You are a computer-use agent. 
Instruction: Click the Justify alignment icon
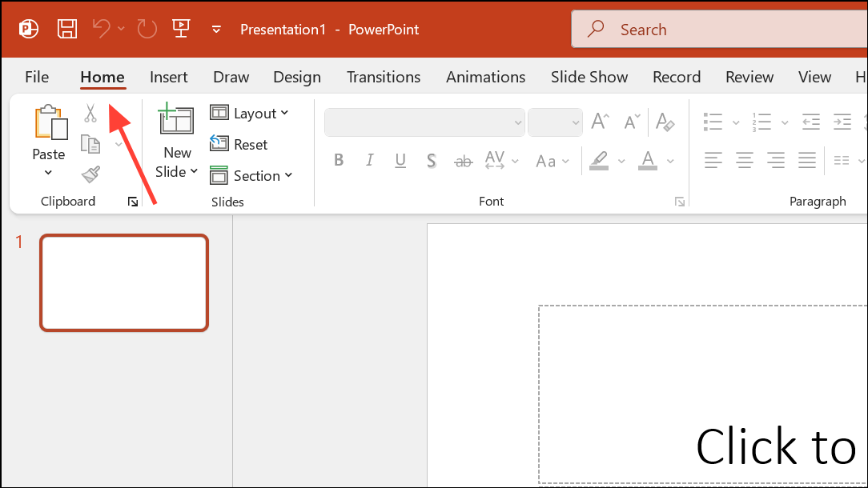806,160
